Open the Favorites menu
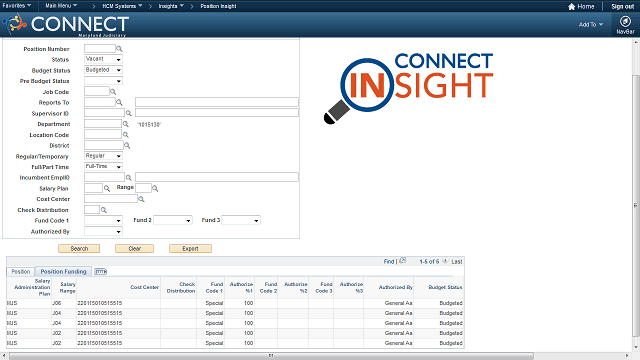640x360 pixels. coord(17,6)
